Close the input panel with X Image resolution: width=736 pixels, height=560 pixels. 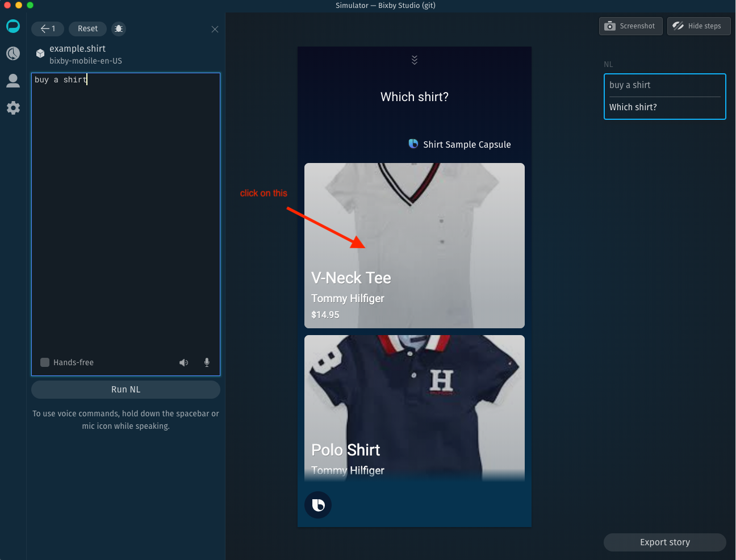(215, 29)
